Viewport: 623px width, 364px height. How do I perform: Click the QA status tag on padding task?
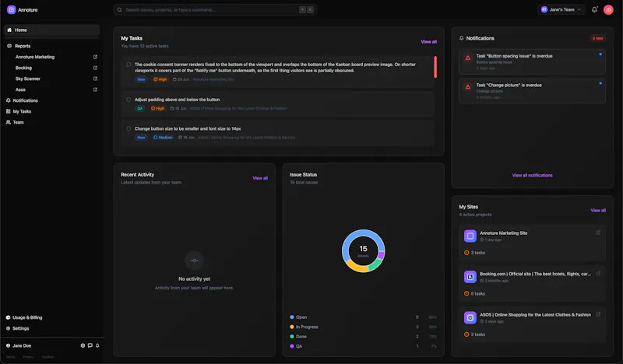140,108
